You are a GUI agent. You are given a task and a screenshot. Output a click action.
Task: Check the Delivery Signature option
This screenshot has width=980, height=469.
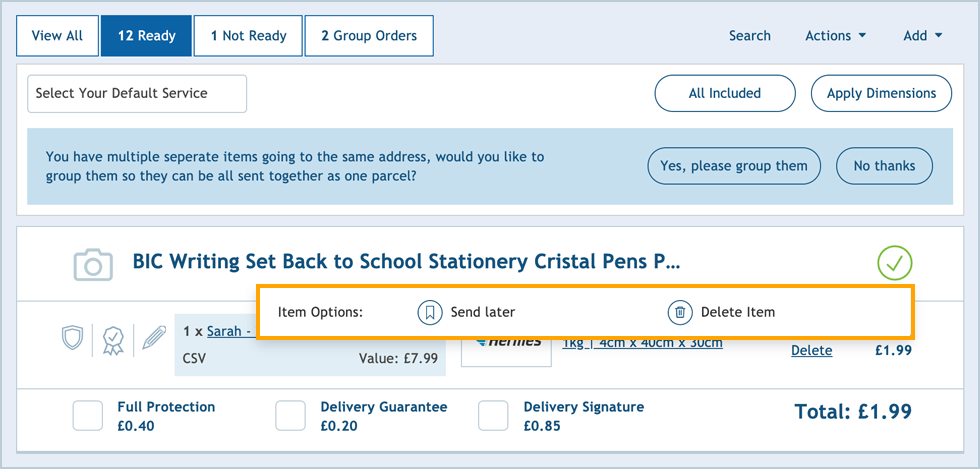[x=494, y=415]
